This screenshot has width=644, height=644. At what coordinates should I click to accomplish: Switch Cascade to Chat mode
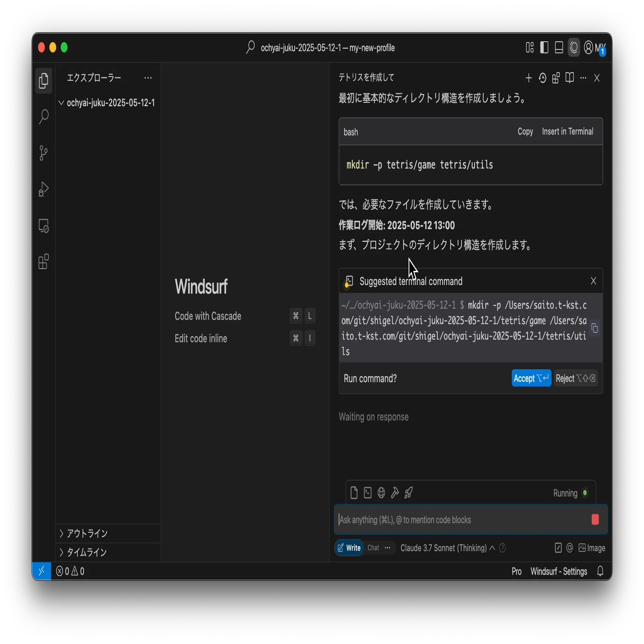(373, 548)
